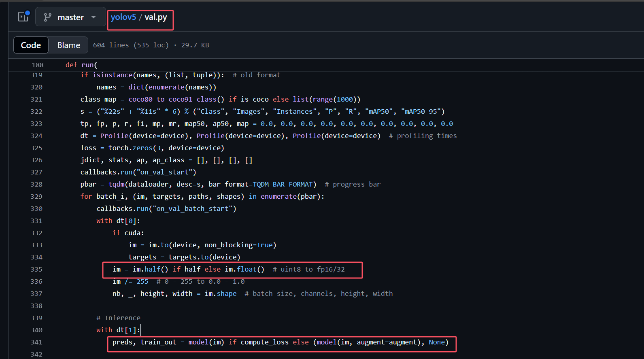
Task: Highlight line number 319 in the gutter
Action: pos(36,75)
